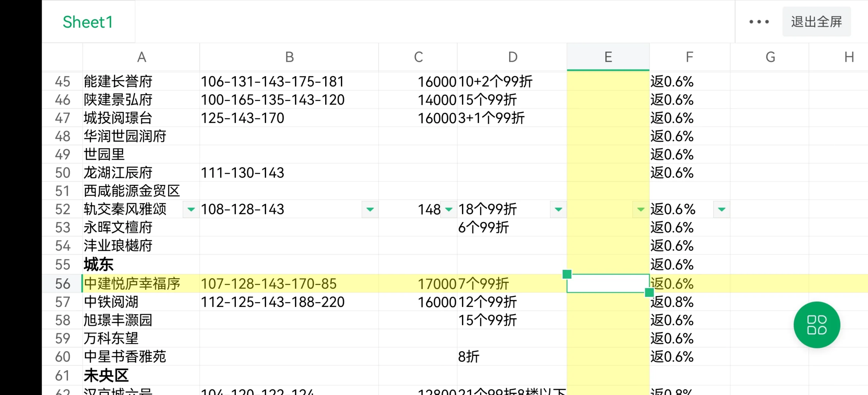Tap the green floating toolbox button
Screen dimensions: 868x395
coord(816,325)
